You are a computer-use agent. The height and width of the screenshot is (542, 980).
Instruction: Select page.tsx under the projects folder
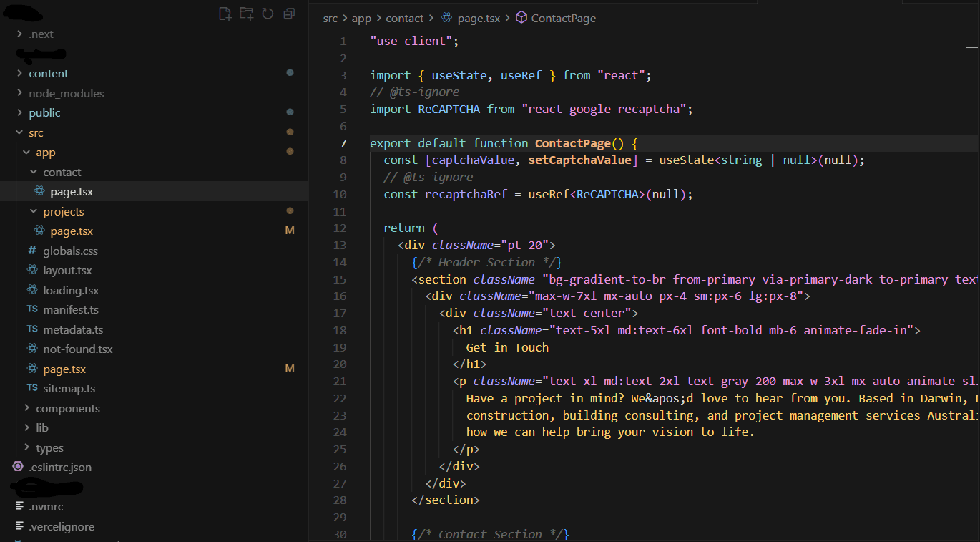[72, 231]
